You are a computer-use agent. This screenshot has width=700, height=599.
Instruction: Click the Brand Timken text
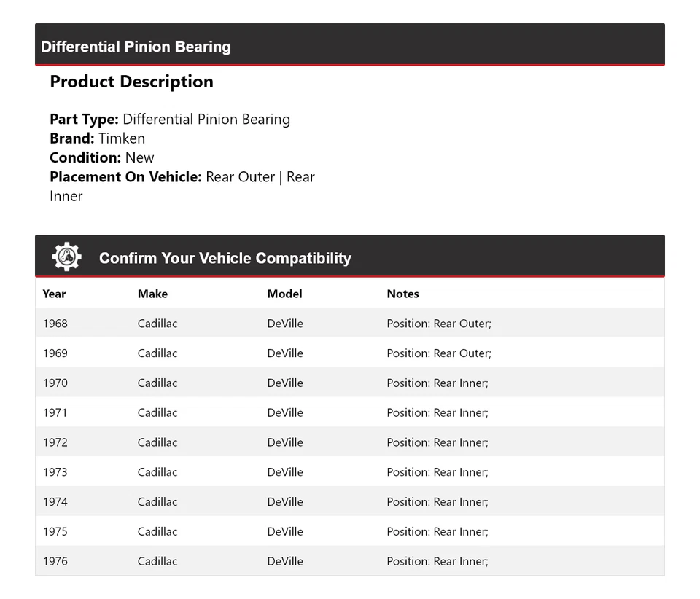point(97,138)
